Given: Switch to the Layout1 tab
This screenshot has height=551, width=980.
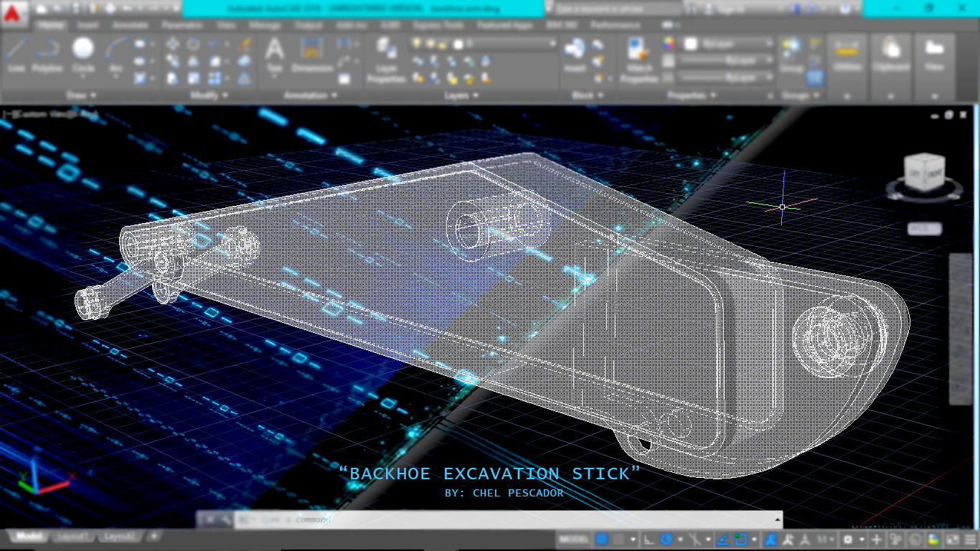Looking at the screenshot, I should coord(73,535).
